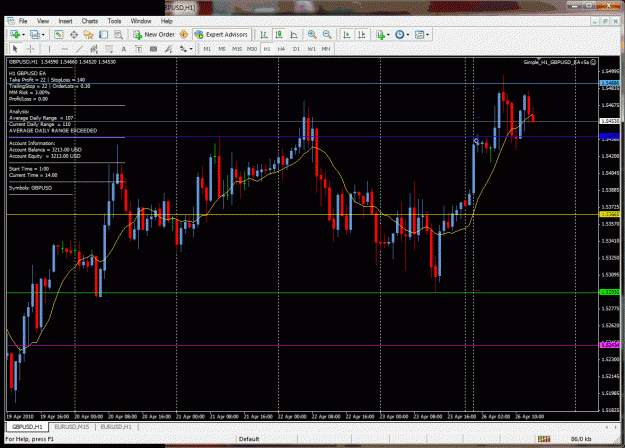Toggle chart Auto Scroll

[347, 35]
